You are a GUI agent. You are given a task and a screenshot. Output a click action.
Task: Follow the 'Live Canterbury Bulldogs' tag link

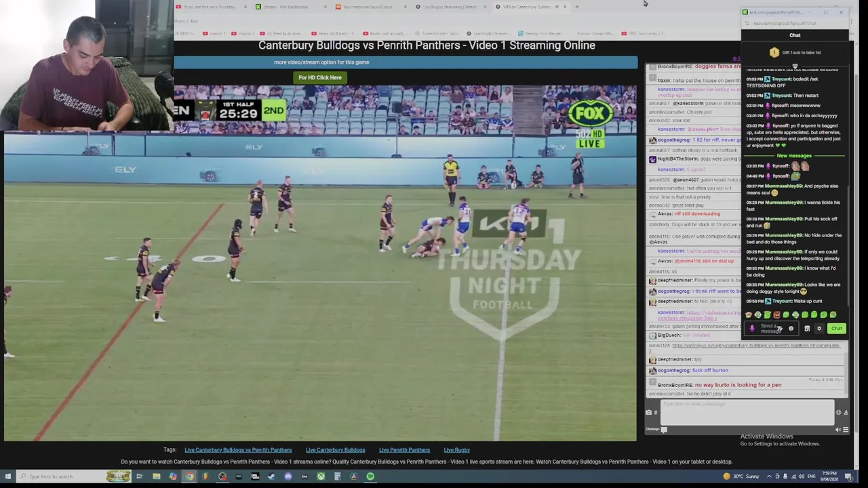pos(335,450)
